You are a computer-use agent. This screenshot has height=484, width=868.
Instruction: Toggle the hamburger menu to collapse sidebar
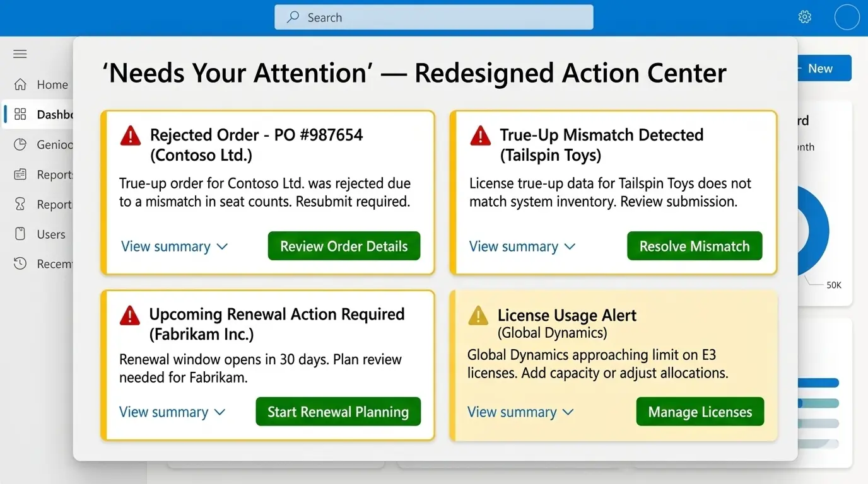20,54
